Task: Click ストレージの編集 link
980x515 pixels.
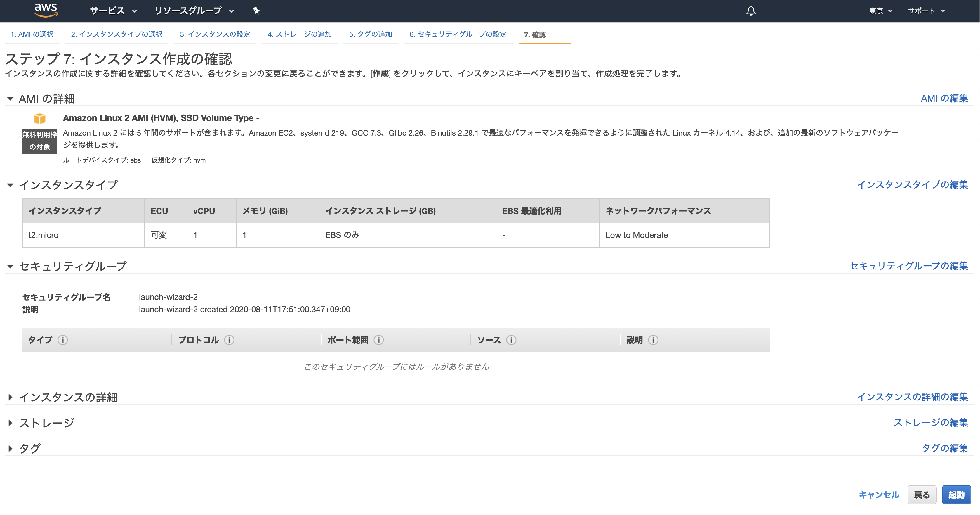Action: point(931,422)
